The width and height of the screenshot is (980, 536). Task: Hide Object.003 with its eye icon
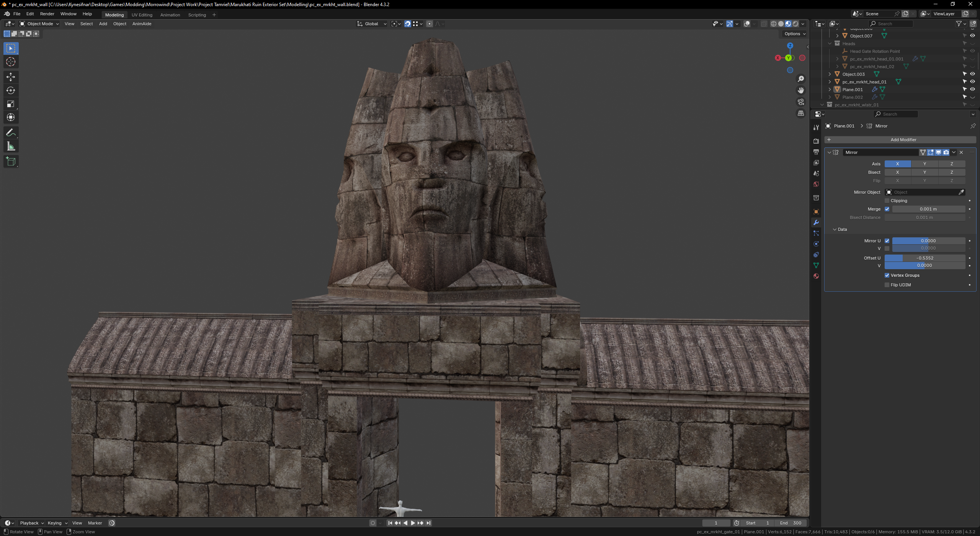[x=972, y=74]
